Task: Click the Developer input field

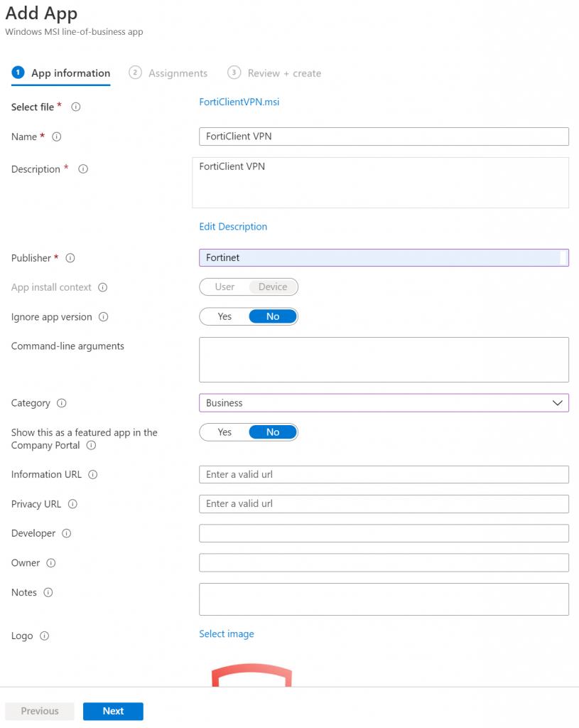Action: click(x=384, y=533)
